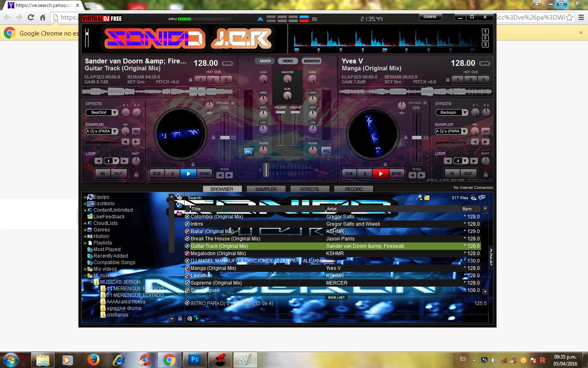This screenshot has width=588, height=368.
Task: Toggle right deck sampler REC button
Action: click(486, 131)
